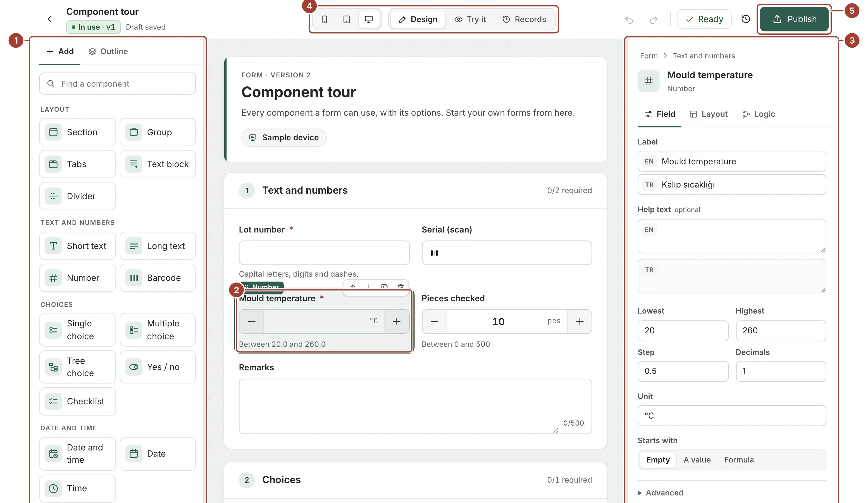Add a Divider component
Image resolution: width=868 pixels, height=503 pixels.
(78, 196)
